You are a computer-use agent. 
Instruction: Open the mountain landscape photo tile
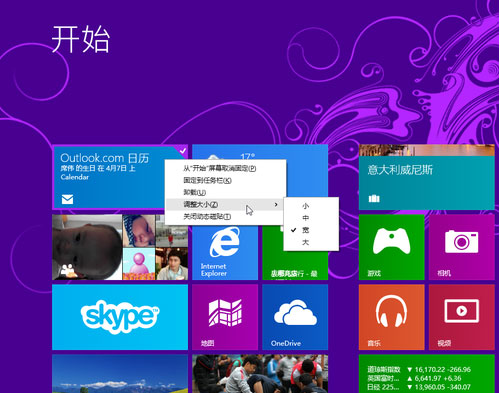[x=120, y=374]
